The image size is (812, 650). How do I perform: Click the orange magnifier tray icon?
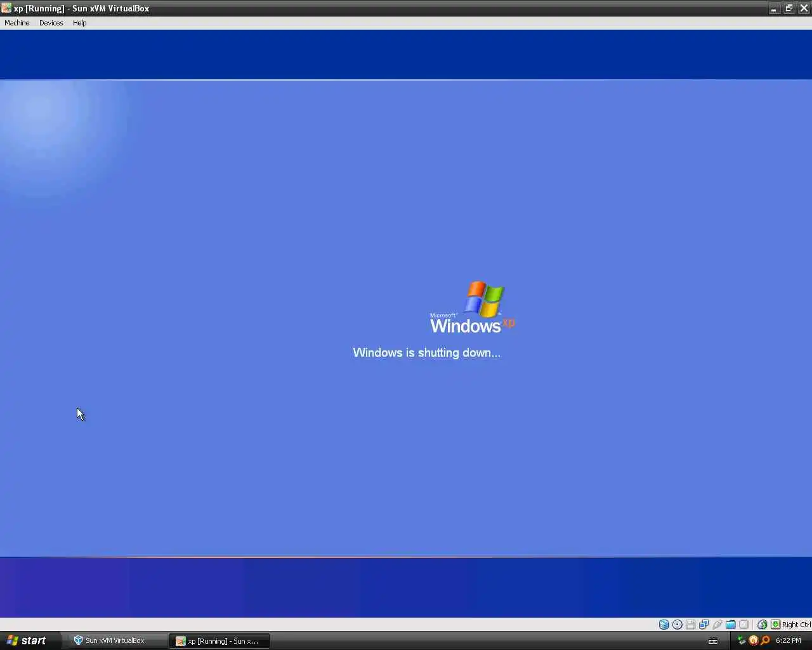click(765, 640)
